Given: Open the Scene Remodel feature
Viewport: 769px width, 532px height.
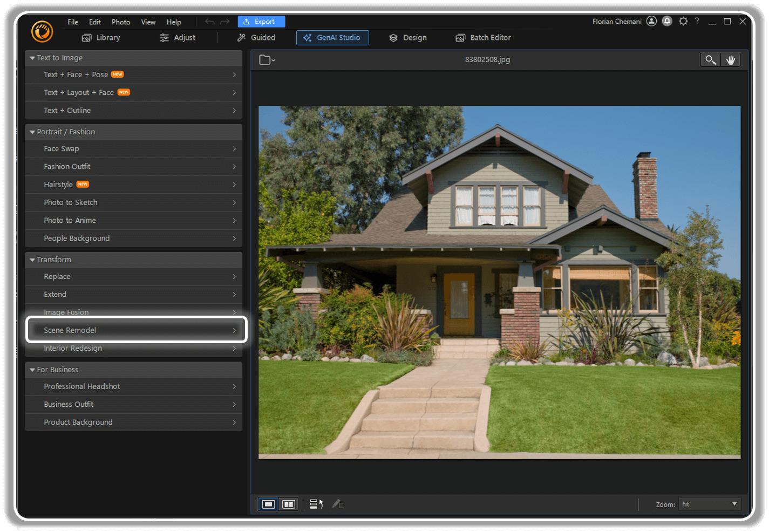Looking at the screenshot, I should (x=136, y=330).
